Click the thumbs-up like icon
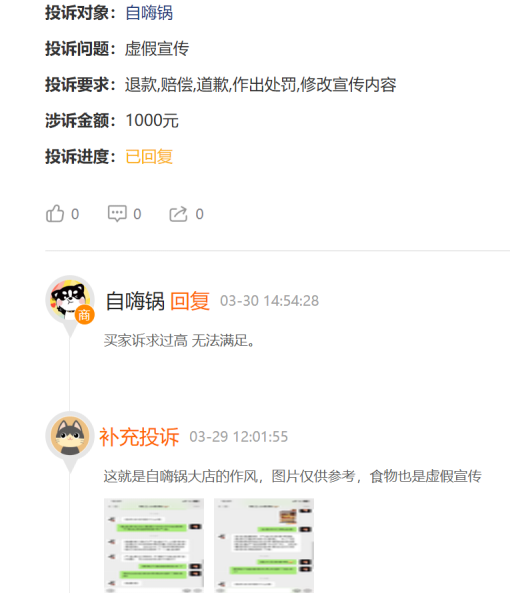This screenshot has height=594, width=510. [x=55, y=214]
